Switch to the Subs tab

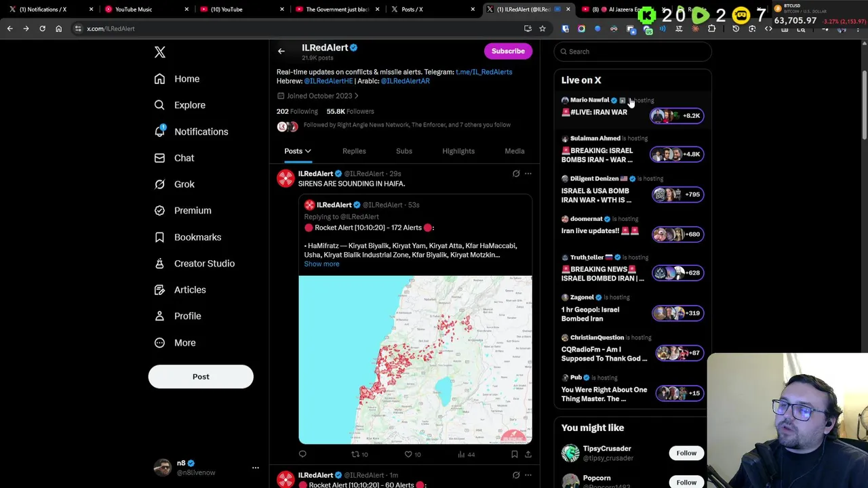[x=404, y=151]
